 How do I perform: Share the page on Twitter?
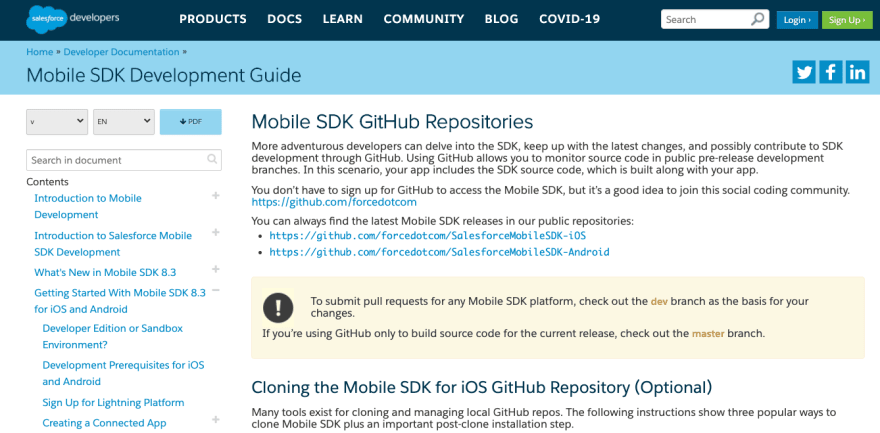pyautogui.click(x=804, y=72)
